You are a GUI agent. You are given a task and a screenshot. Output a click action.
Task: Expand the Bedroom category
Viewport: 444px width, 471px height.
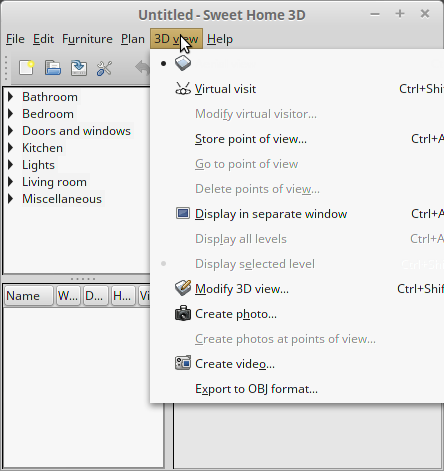tap(11, 114)
